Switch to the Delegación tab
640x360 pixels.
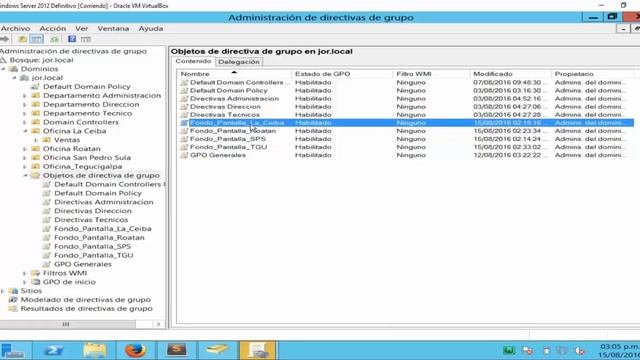click(x=239, y=62)
